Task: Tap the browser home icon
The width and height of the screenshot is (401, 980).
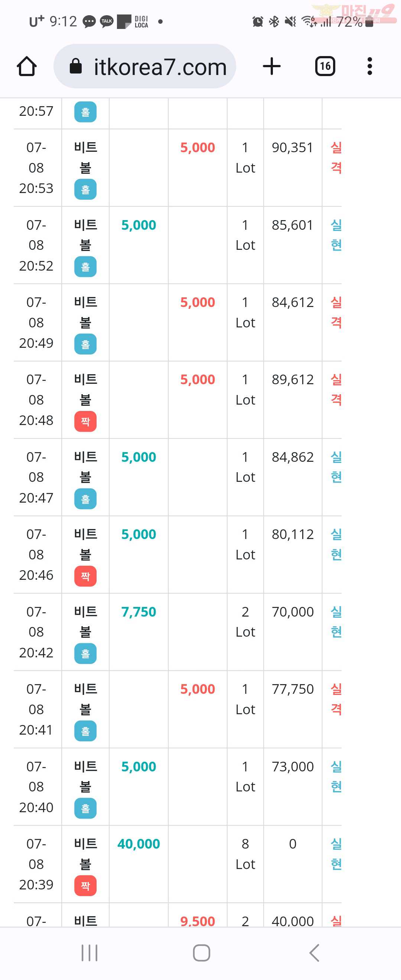Action: (x=27, y=66)
